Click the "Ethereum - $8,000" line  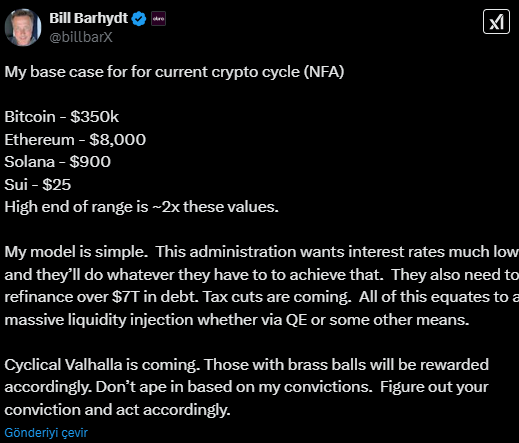pyautogui.click(x=75, y=139)
